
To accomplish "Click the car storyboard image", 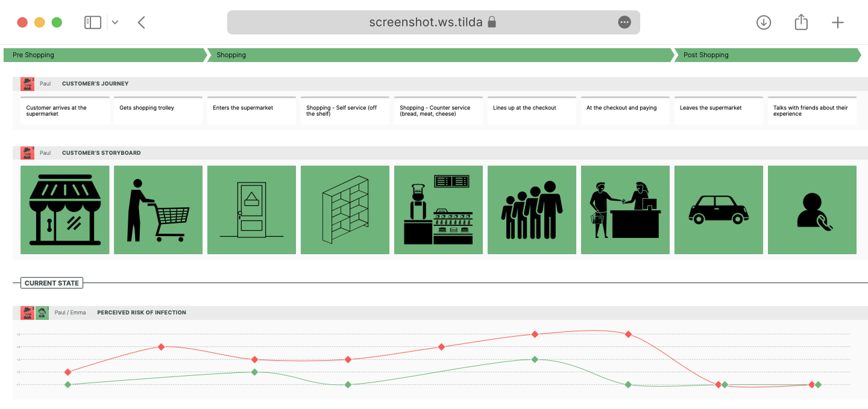I will tap(719, 210).
